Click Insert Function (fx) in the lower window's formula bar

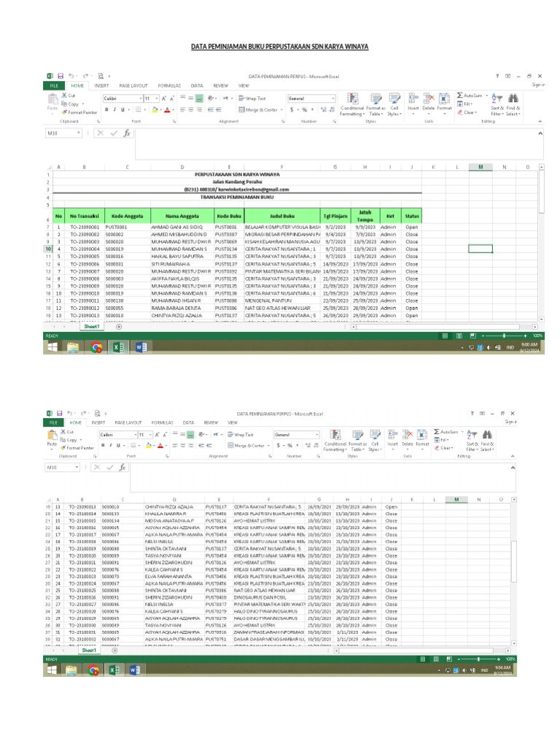[121, 467]
